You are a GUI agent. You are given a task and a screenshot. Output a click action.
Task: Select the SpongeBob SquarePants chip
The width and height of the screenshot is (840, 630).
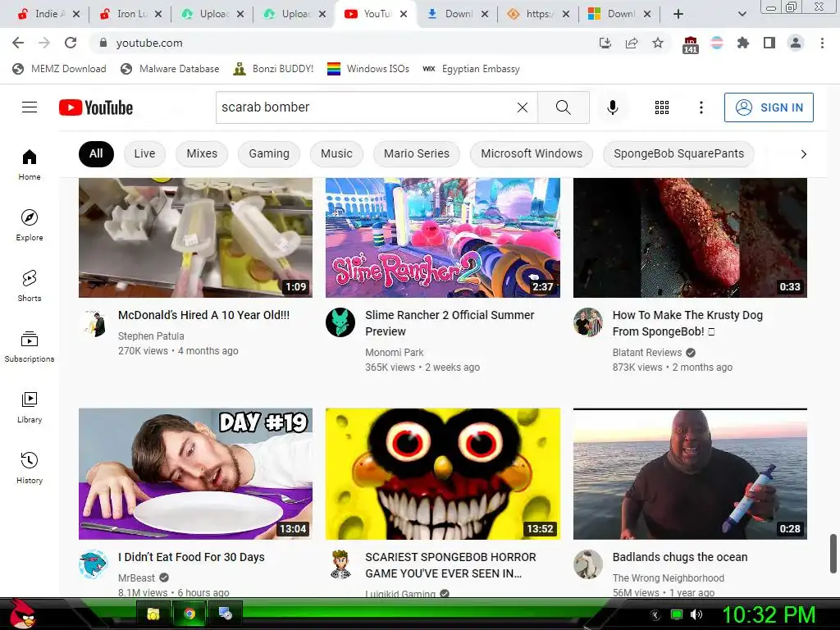tap(678, 153)
